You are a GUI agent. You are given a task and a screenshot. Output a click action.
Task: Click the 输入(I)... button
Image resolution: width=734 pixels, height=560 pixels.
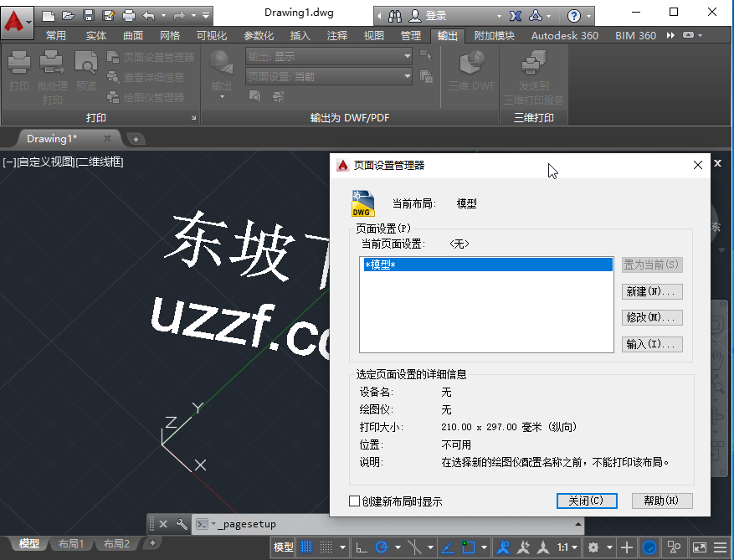tap(652, 344)
